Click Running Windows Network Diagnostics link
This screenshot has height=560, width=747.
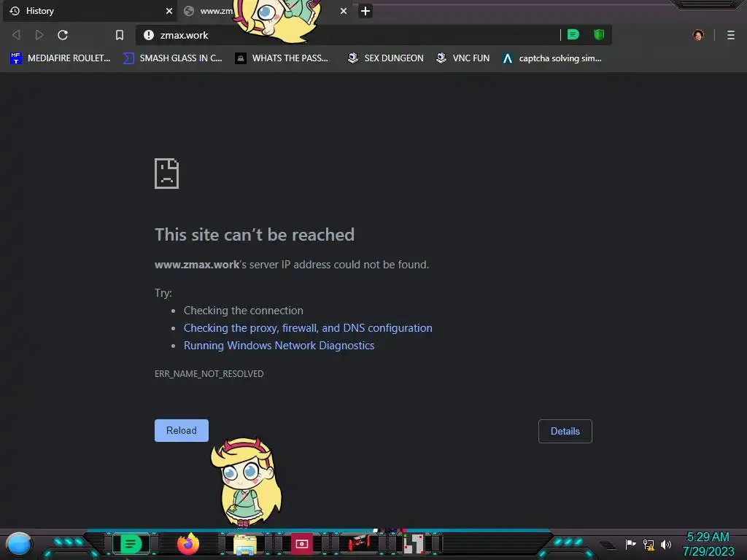tap(279, 346)
